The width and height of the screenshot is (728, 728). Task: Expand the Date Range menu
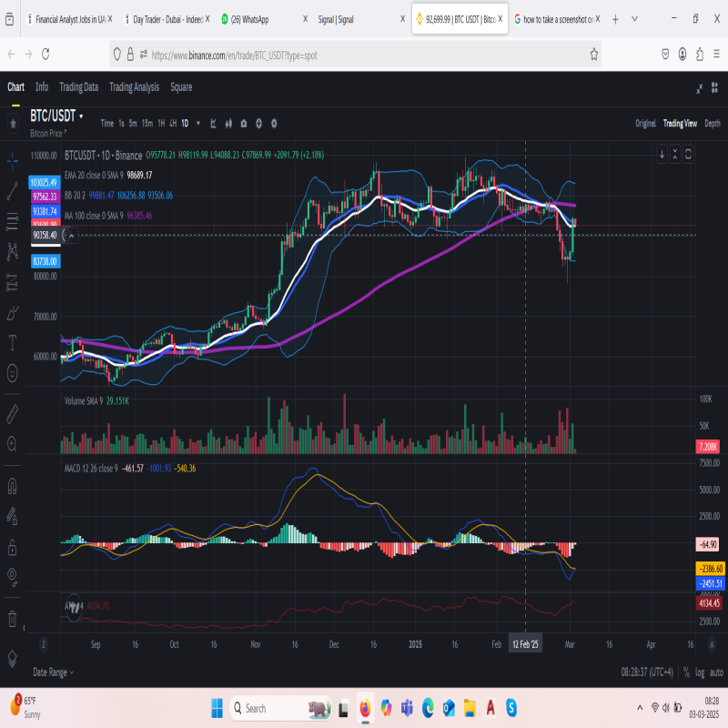54,672
